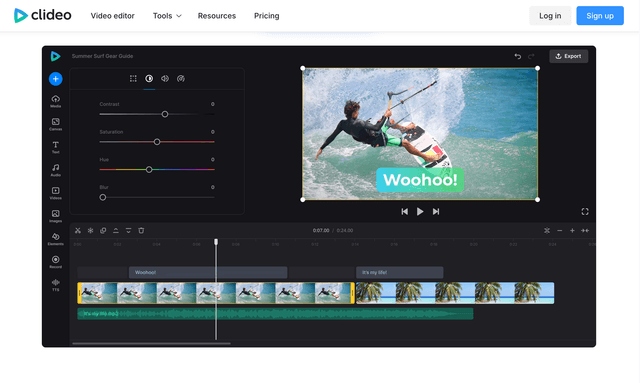Open the Pricing page

click(267, 16)
